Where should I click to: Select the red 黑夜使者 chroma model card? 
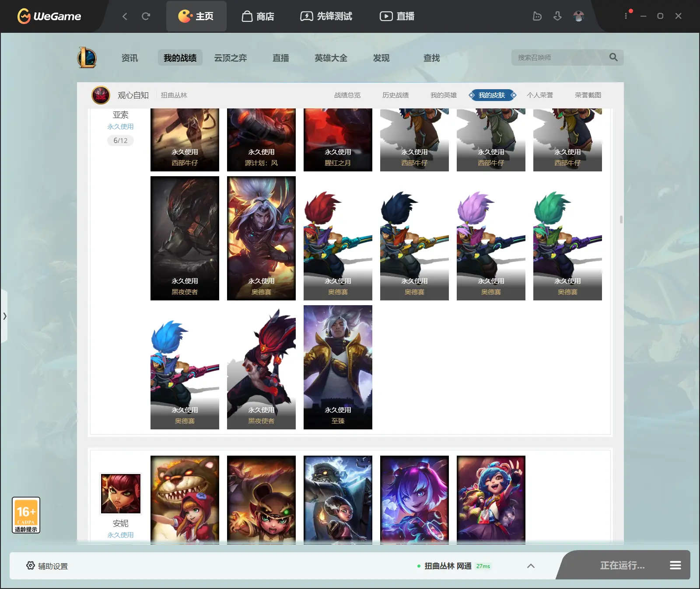point(261,367)
